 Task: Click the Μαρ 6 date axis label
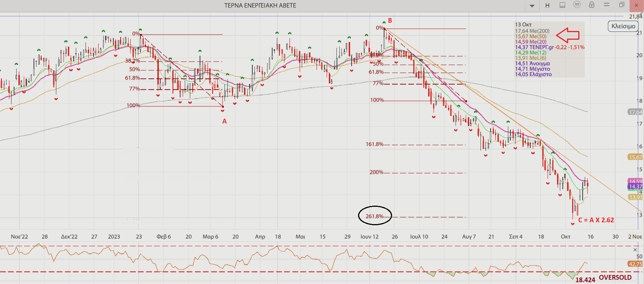pos(210,237)
